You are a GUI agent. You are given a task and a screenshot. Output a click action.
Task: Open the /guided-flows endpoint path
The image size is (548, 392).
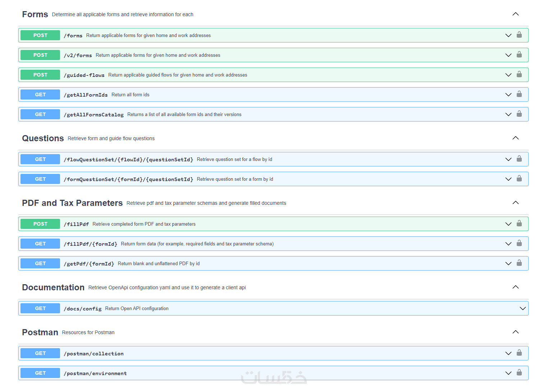tap(84, 75)
